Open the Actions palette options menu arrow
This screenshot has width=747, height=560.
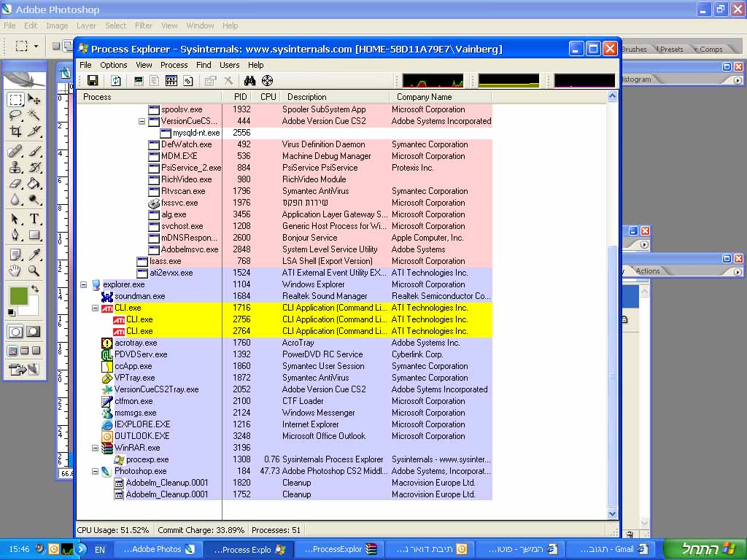coord(738,272)
